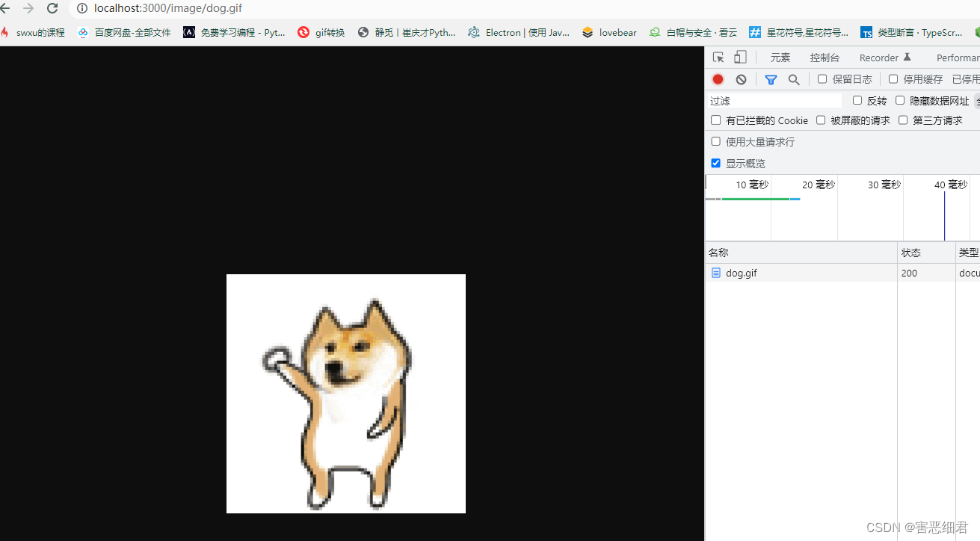This screenshot has width=980, height=541.
Task: Sort by the 类型 column header
Action: click(968, 253)
